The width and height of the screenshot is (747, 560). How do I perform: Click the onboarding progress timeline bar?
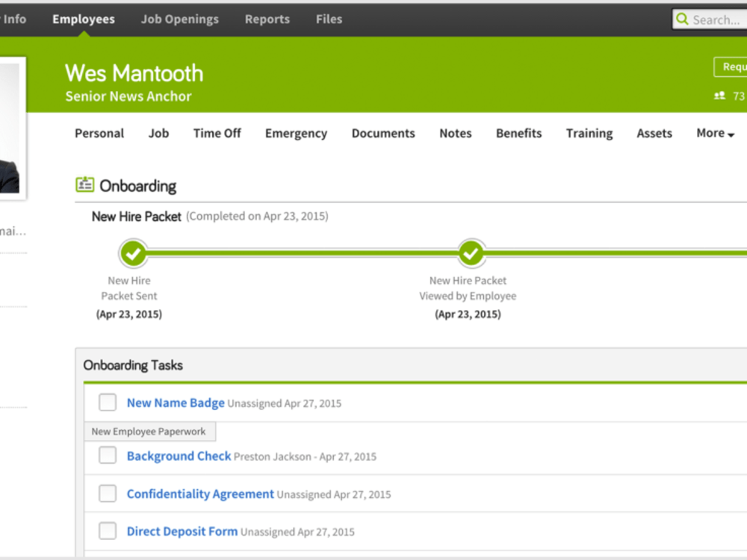coord(299,254)
